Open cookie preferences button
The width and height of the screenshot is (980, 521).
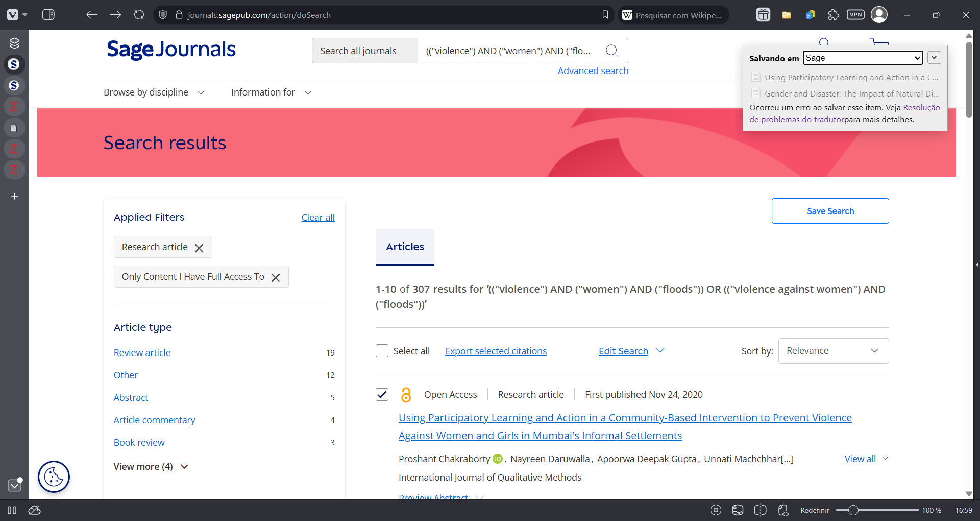54,477
